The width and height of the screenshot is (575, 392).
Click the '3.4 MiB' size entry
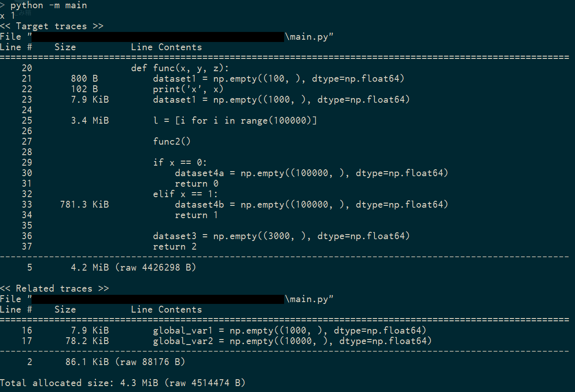(x=90, y=120)
